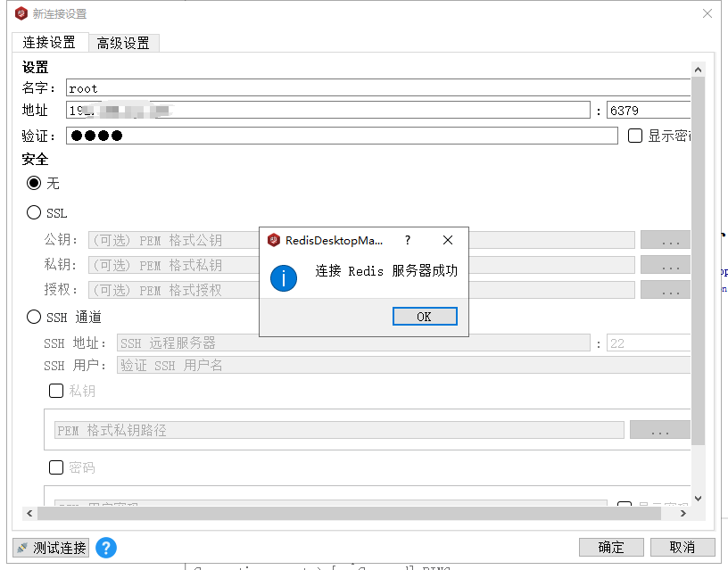This screenshot has width=728, height=570.
Task: Click the vertical scrollbar down arrow
Action: tap(698, 499)
